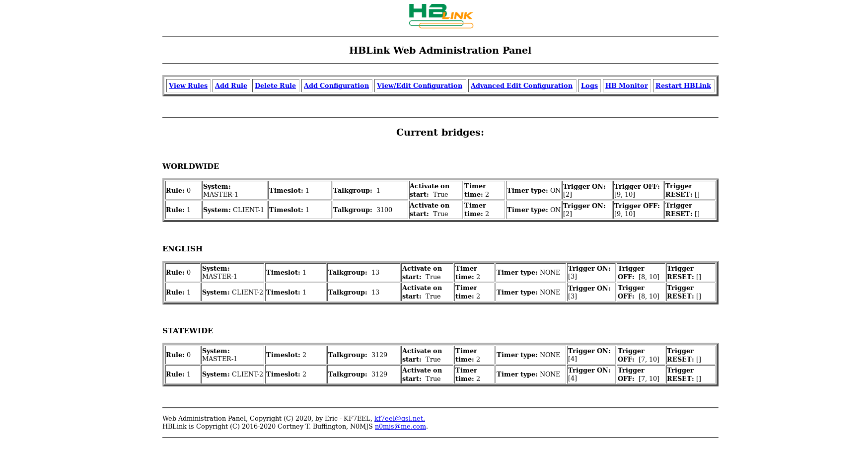The height and width of the screenshot is (449, 868).
Task: Select the ENGLISH bridge title
Action: click(182, 249)
